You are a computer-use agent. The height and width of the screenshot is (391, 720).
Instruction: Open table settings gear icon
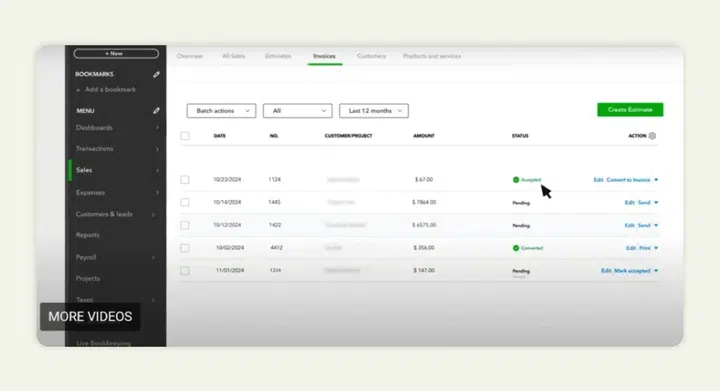[652, 136]
